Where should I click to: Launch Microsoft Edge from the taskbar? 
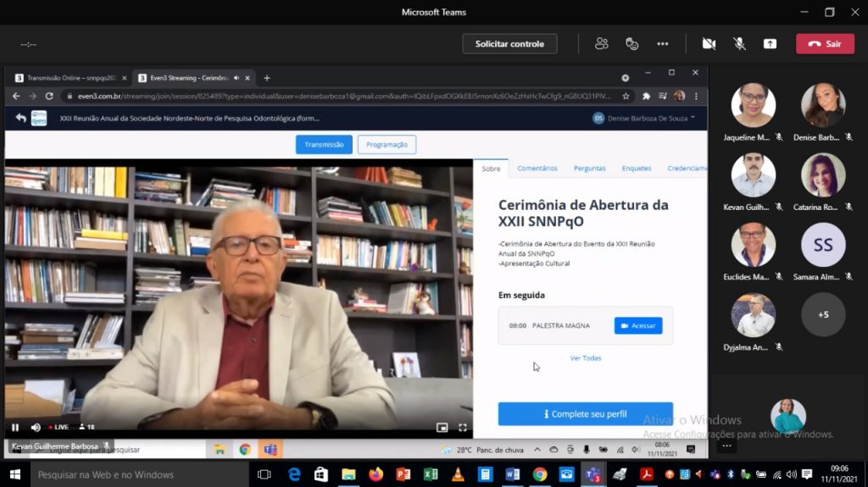pos(294,475)
